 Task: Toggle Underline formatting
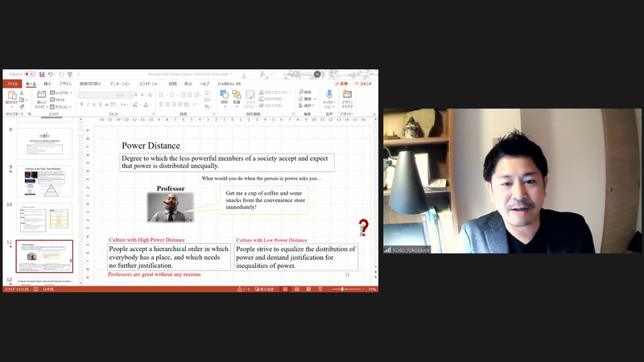pos(93,105)
